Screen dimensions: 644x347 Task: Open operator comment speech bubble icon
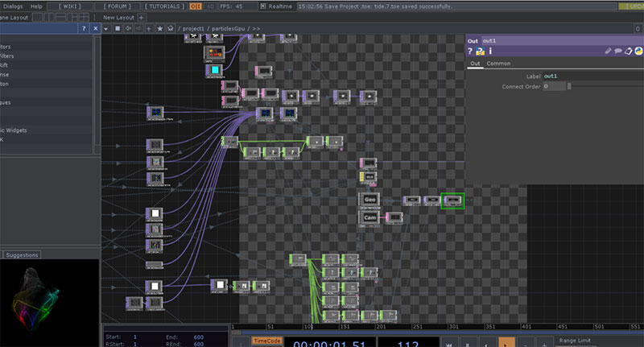618,51
